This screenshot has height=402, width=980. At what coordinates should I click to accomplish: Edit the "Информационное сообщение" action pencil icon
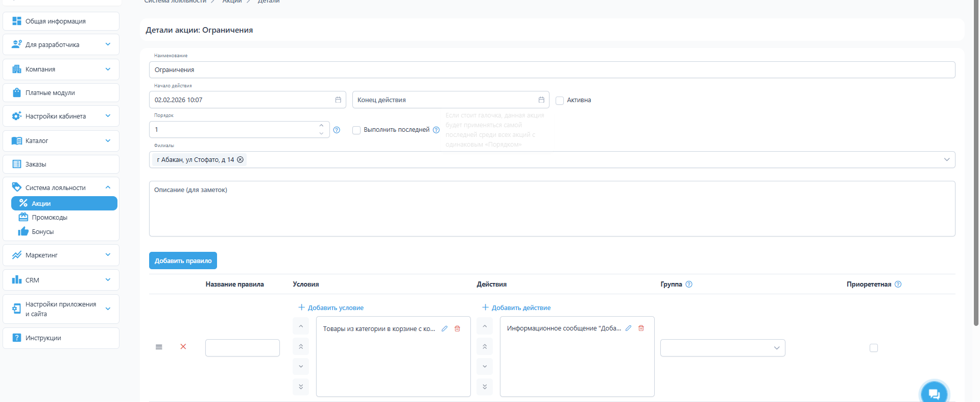pos(628,328)
